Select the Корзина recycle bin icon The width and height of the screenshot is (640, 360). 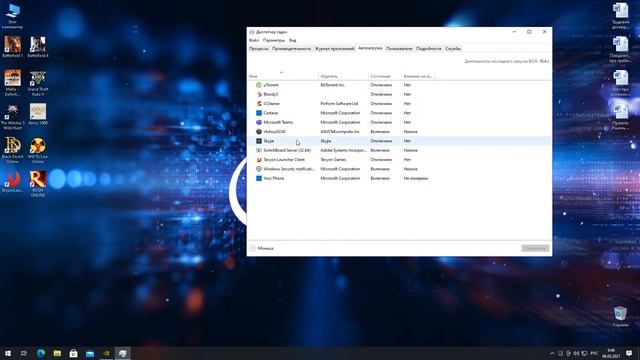(x=620, y=317)
